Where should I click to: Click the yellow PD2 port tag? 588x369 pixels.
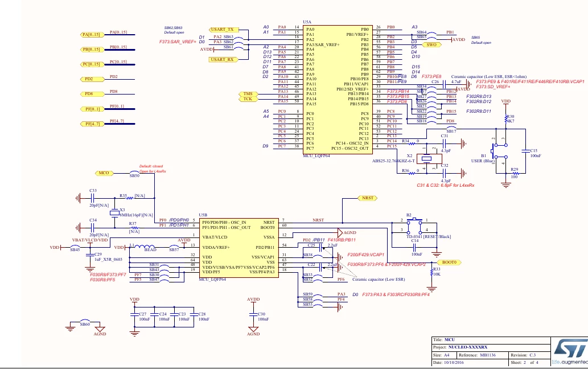[92, 79]
